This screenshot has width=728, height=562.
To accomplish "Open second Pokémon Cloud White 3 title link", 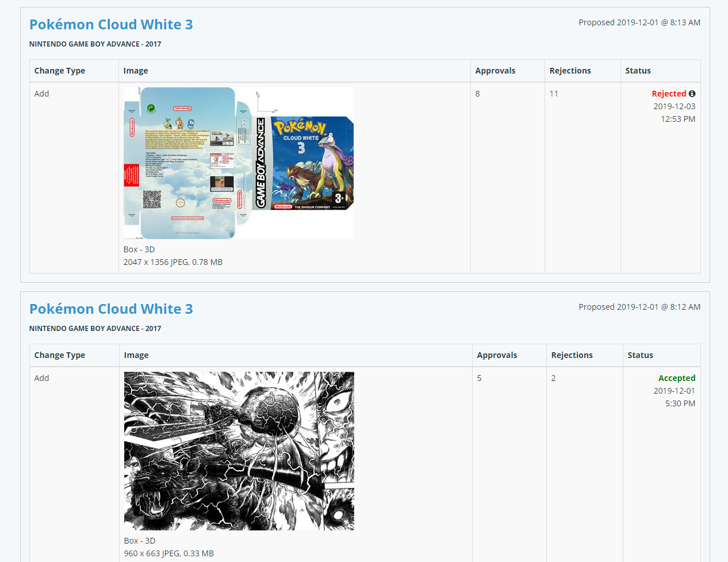I will tap(111, 309).
